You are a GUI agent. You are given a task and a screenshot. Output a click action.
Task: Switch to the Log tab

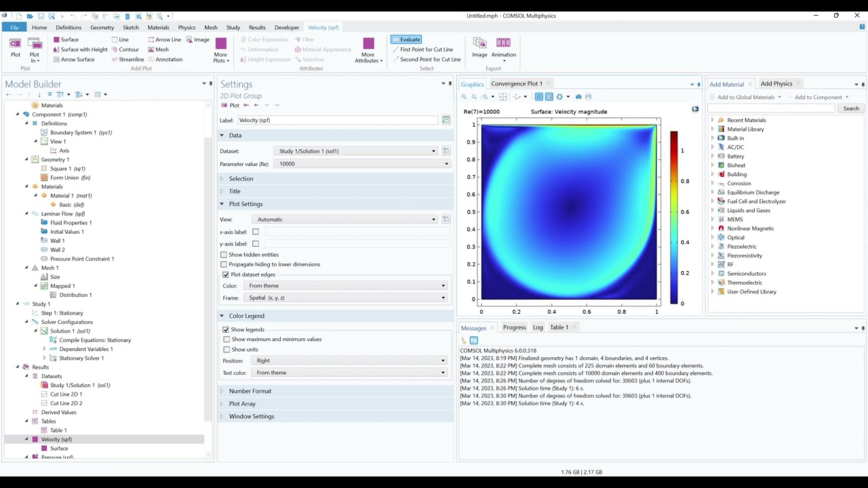click(538, 327)
